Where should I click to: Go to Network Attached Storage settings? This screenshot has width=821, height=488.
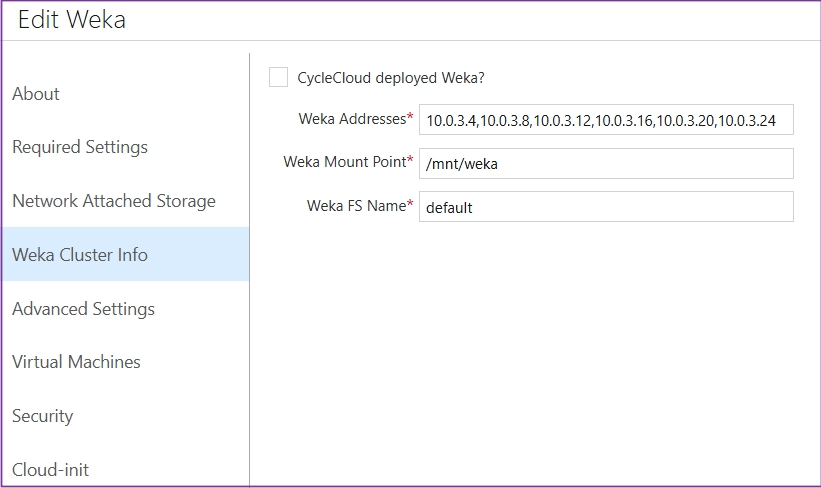tap(114, 201)
